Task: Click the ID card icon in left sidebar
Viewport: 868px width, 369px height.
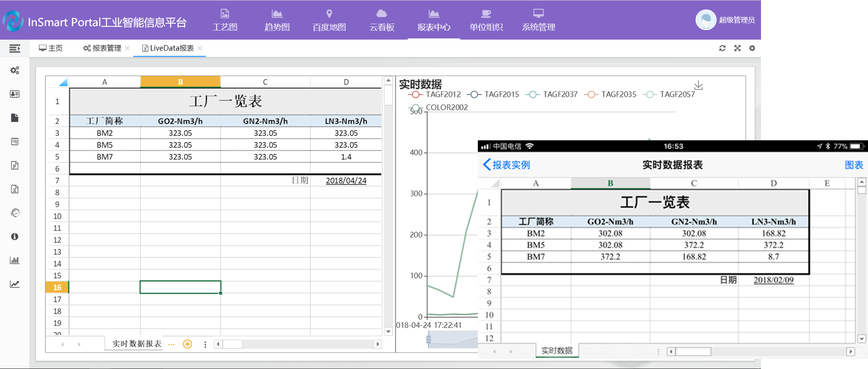Action: pyautogui.click(x=15, y=94)
